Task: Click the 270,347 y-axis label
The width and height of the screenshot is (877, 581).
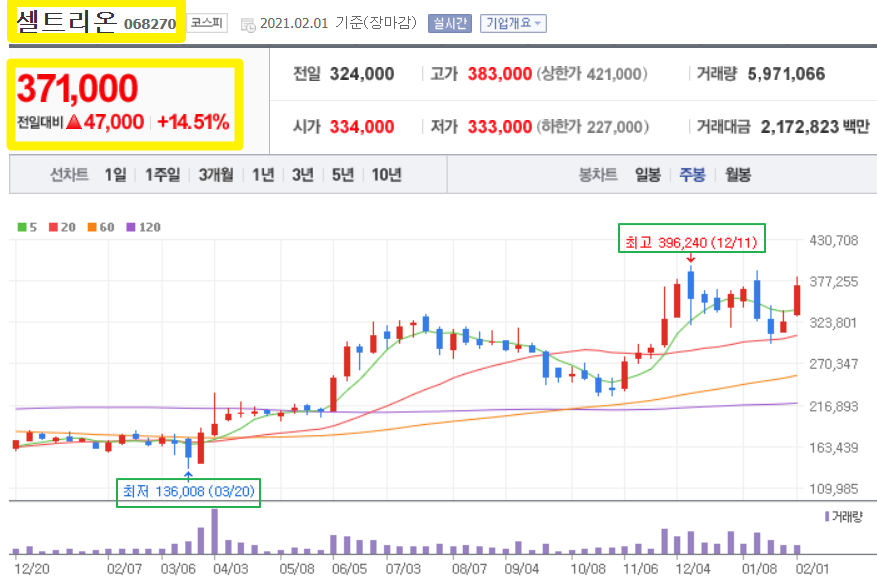Action: coord(833,364)
